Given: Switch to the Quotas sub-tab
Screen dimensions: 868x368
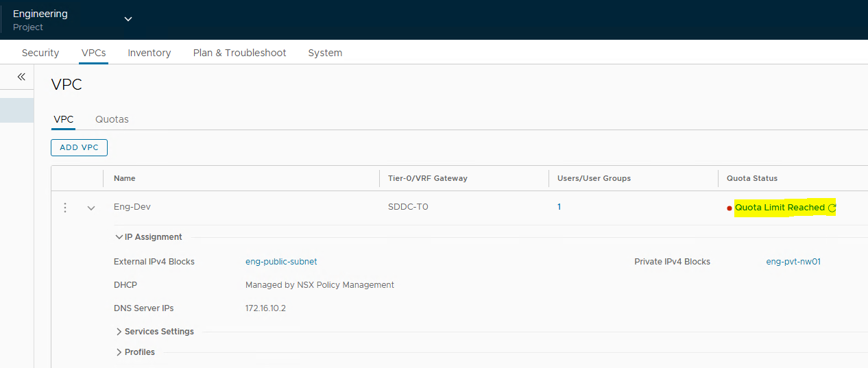Looking at the screenshot, I should pyautogui.click(x=112, y=119).
